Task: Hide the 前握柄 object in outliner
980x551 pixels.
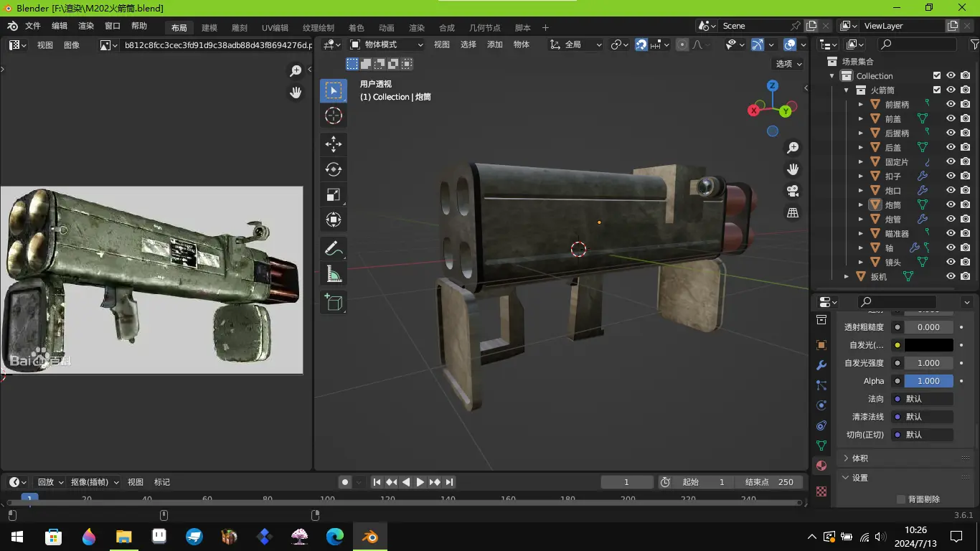Action: point(951,104)
